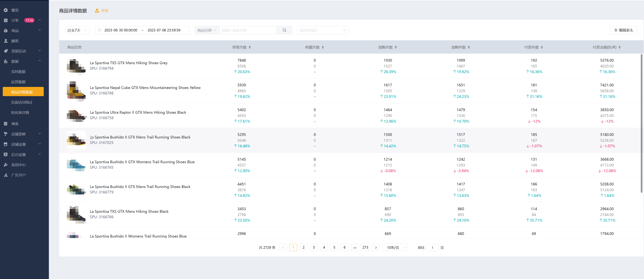Click the 后台设置 backend settings icon
The width and height of the screenshot is (644, 279).
pyautogui.click(x=6, y=155)
